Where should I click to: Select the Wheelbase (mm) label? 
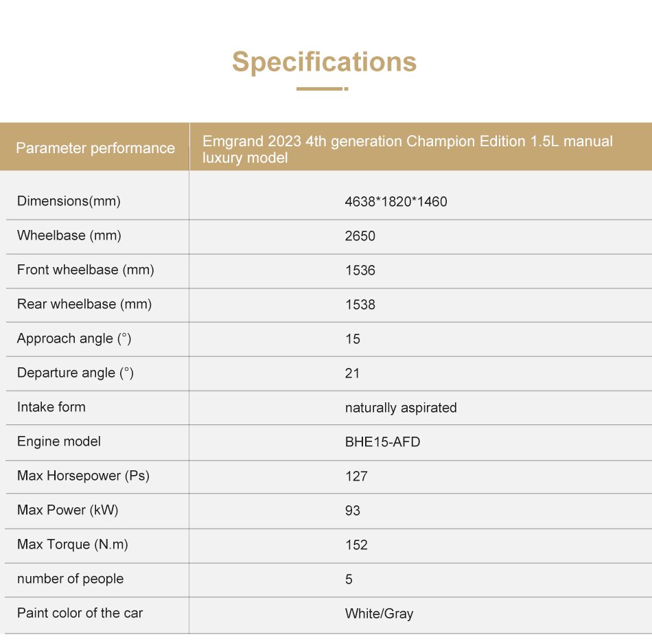(x=69, y=235)
